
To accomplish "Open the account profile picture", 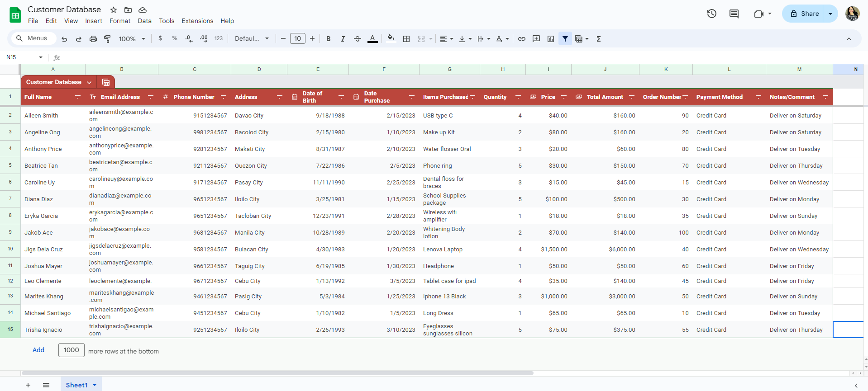I will pyautogui.click(x=853, y=14).
